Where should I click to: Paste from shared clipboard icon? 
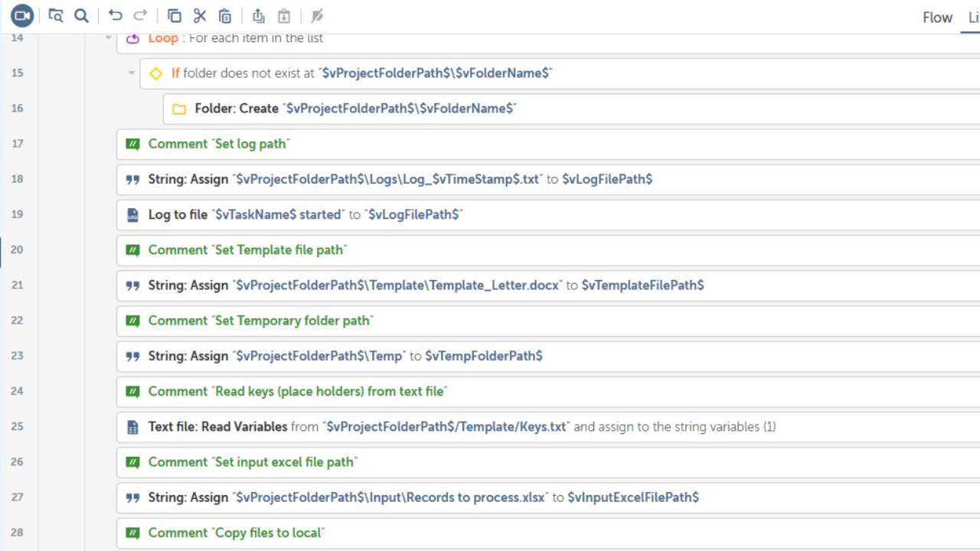click(x=284, y=15)
